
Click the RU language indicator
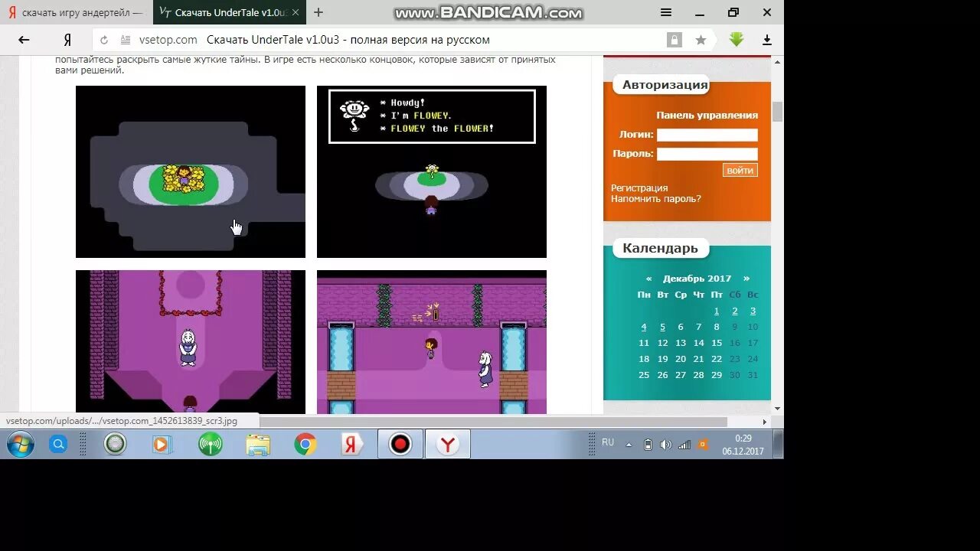click(x=608, y=442)
